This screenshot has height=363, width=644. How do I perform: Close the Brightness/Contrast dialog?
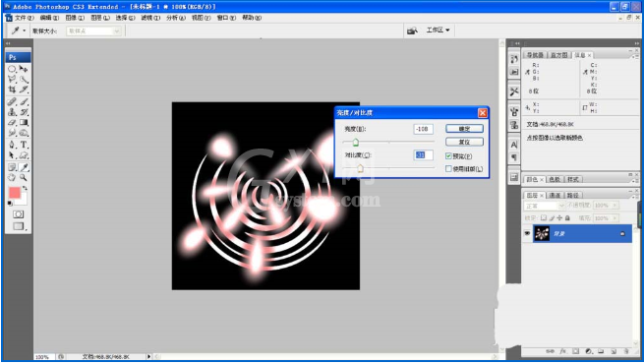[483, 113]
